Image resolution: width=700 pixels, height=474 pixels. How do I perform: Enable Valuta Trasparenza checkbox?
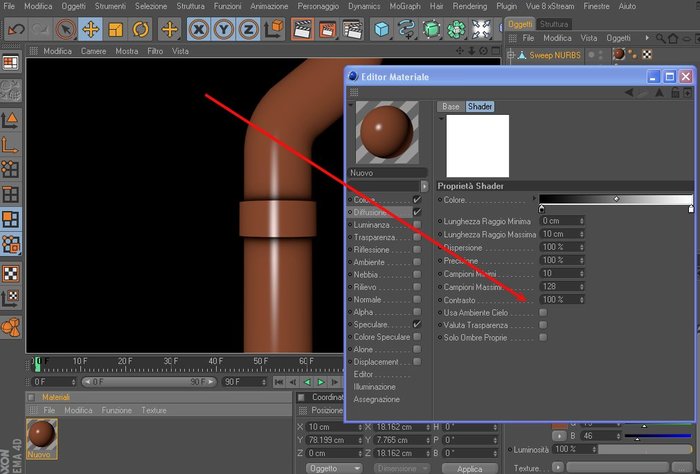pyautogui.click(x=543, y=325)
